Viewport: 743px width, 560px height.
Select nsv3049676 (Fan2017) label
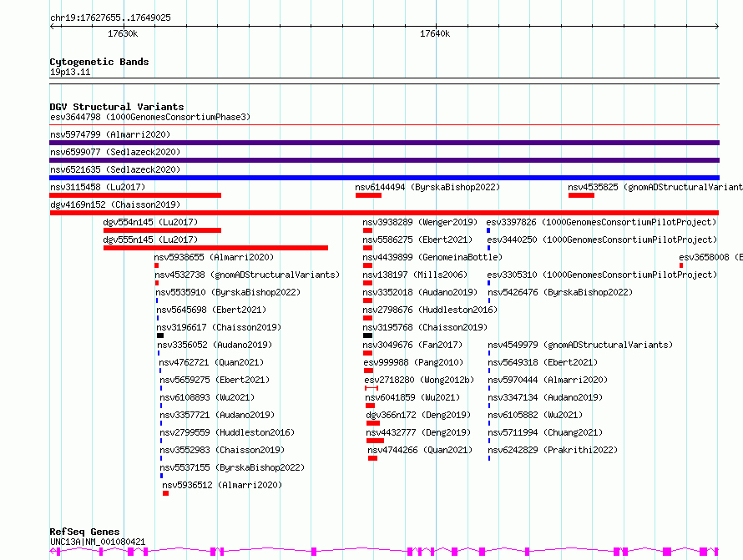pos(412,345)
